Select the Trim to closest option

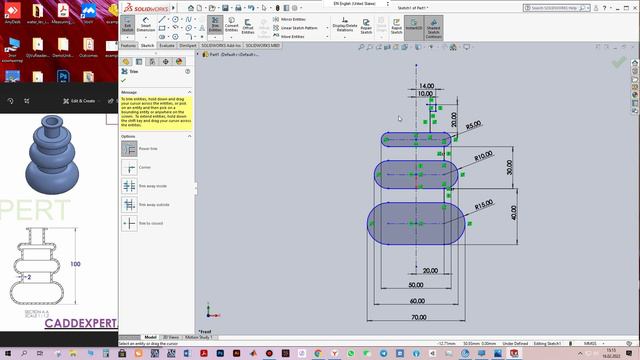(129, 223)
